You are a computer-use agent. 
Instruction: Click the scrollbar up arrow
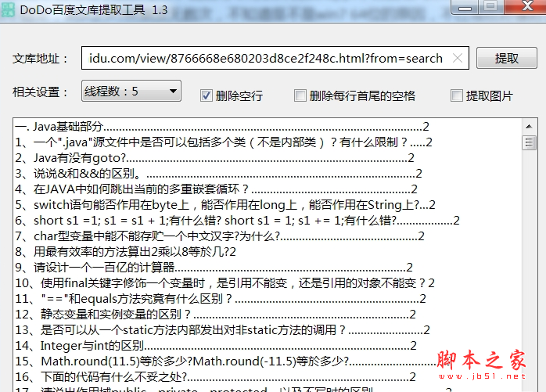[x=529, y=127]
